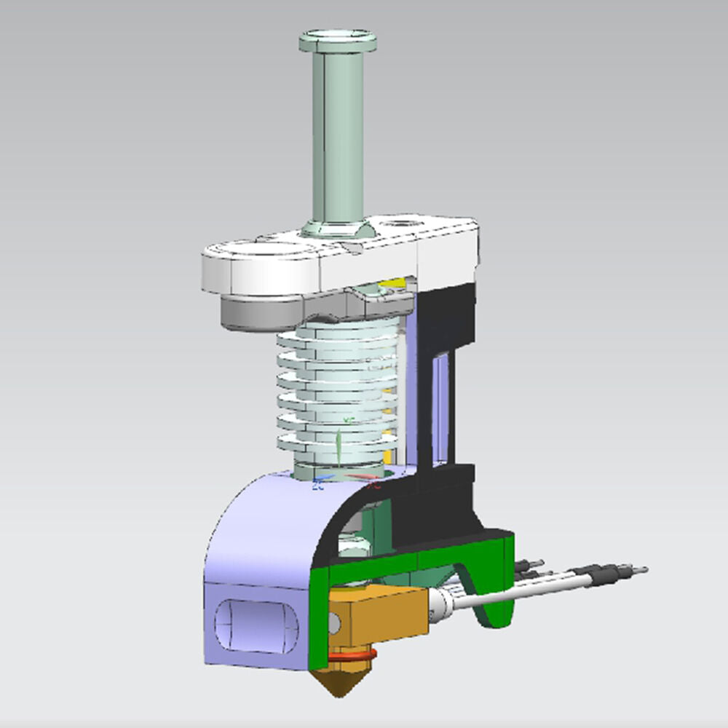
Task: Click the round hole in heater block
Action: (334, 624)
